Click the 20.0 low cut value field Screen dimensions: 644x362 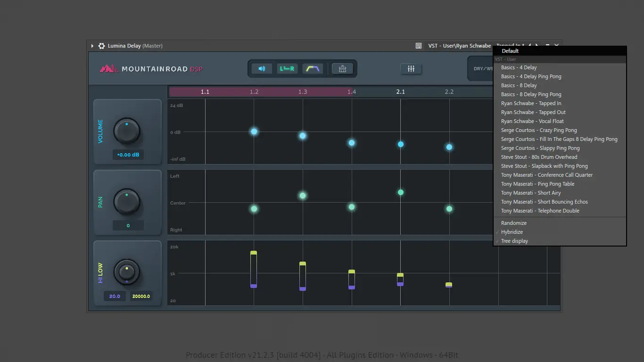coord(115,296)
